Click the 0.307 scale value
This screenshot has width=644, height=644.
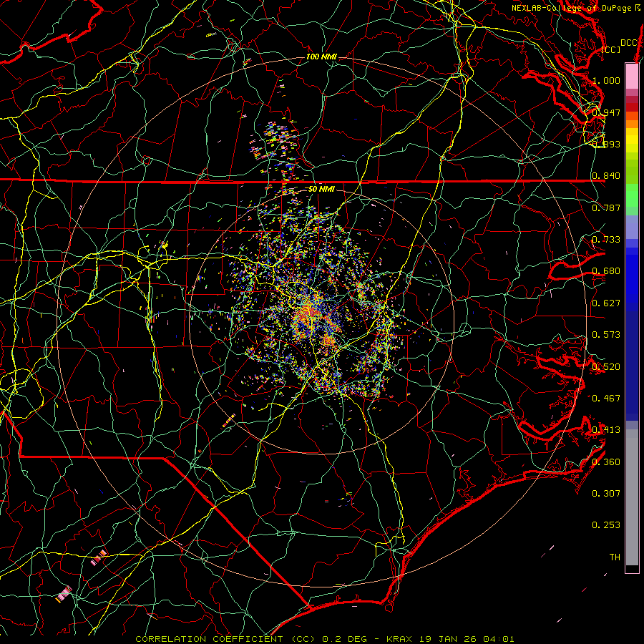pos(606,493)
